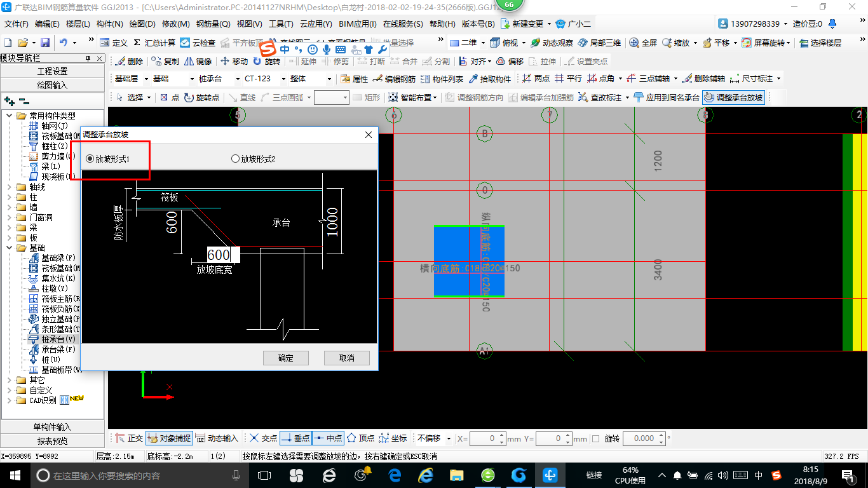The image size is (868, 488).
Task: Click 删除辅轴 delete auxiliary axis
Action: (x=703, y=79)
